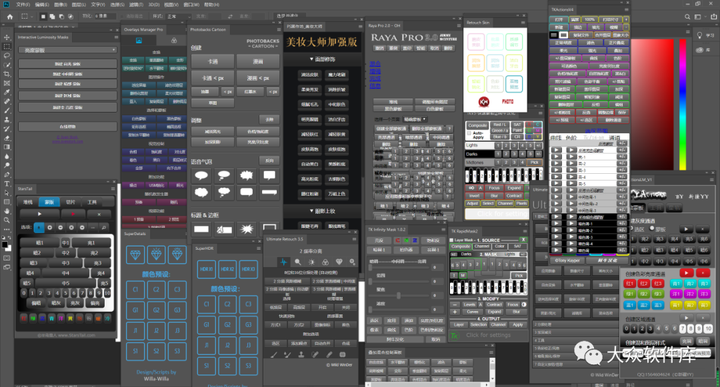Select the Move tool in the toolbar
The height and width of the screenshot is (387, 720).
coord(6,38)
